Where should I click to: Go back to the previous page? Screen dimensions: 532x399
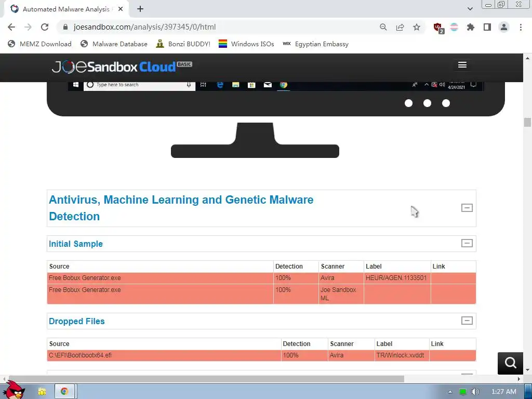point(11,27)
